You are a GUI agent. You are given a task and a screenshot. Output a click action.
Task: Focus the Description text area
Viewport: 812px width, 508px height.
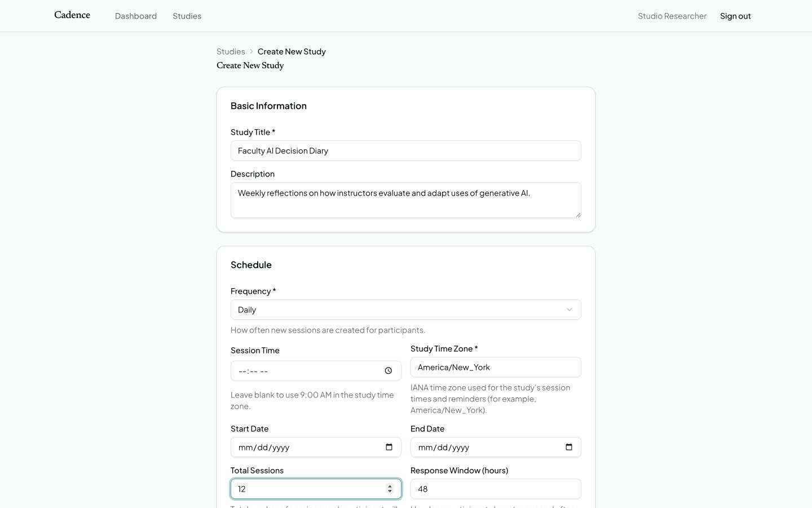(406, 200)
